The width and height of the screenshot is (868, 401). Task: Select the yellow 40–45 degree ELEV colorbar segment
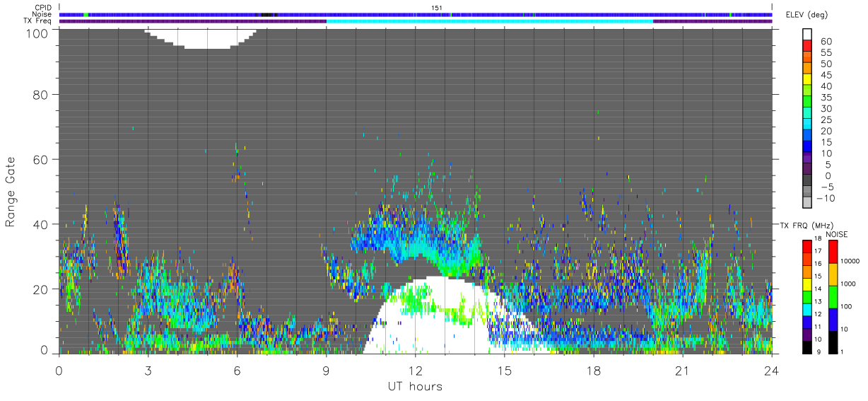tap(808, 81)
